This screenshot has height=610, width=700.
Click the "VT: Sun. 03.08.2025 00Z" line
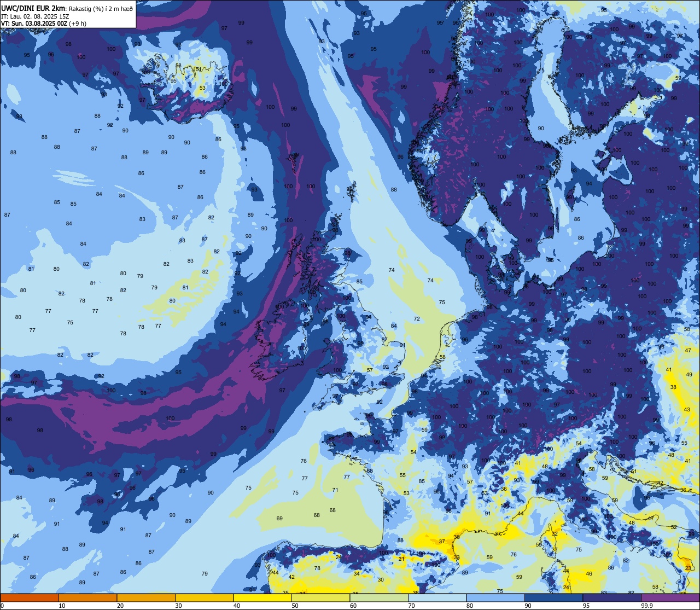(x=34, y=24)
